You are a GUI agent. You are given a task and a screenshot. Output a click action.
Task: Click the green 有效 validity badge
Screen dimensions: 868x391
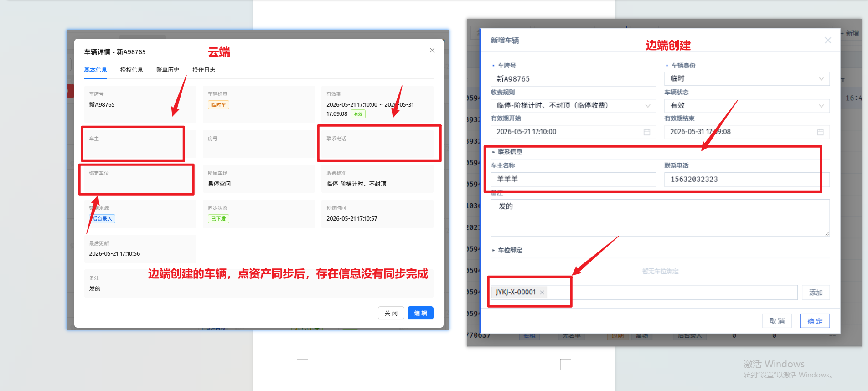(358, 114)
